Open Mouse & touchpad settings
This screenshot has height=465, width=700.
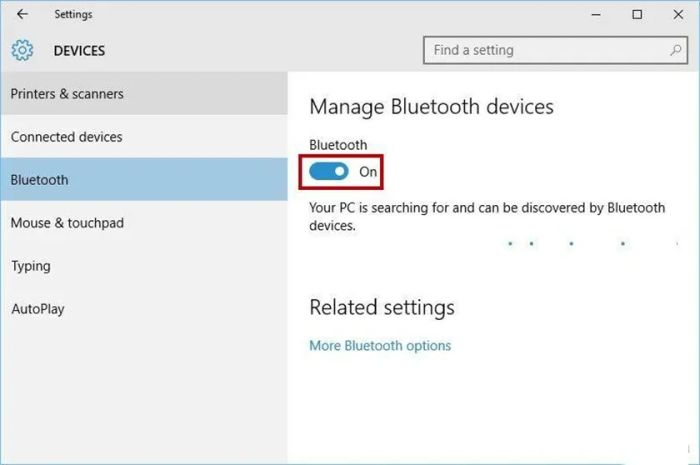(x=144, y=223)
